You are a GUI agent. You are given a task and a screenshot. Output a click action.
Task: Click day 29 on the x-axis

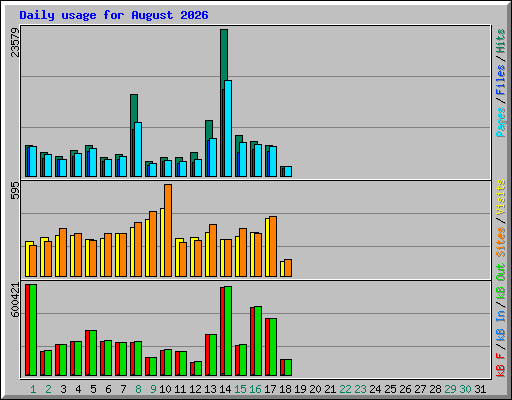click(x=450, y=389)
